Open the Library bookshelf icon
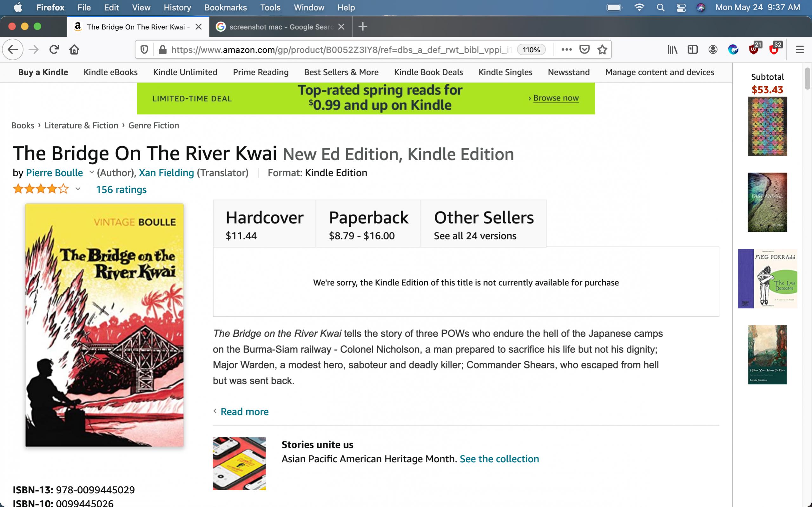Screen dimensions: 812x507 click(x=672, y=50)
